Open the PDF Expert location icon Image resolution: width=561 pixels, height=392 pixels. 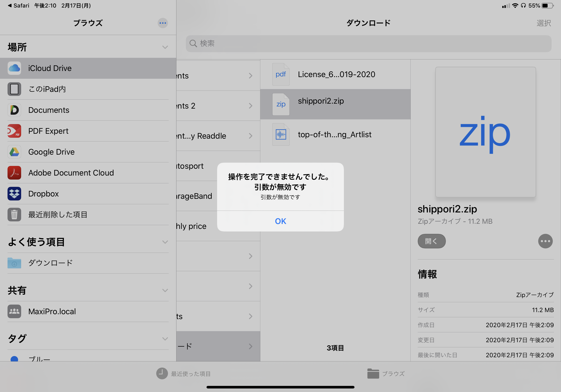click(x=14, y=131)
